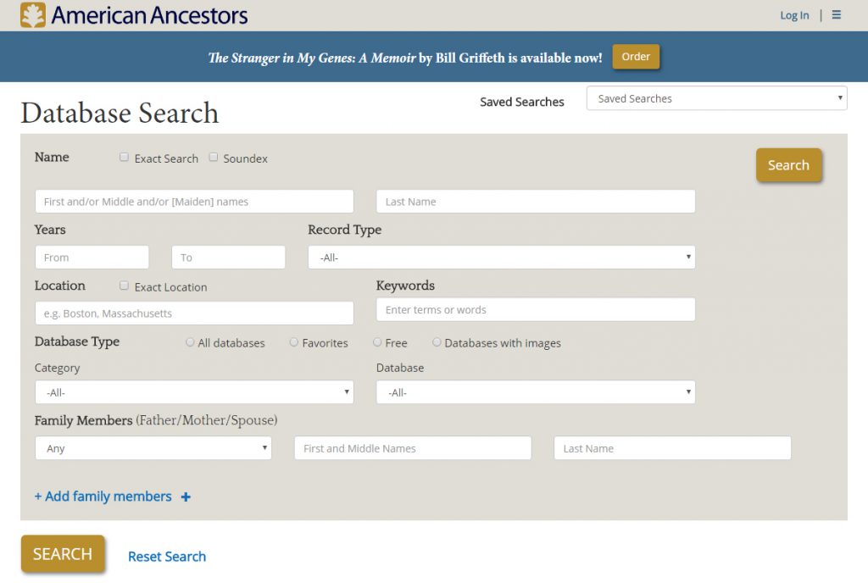Expand the Family Members relationship dropdown
This screenshot has width=868, height=588.
coord(153,447)
